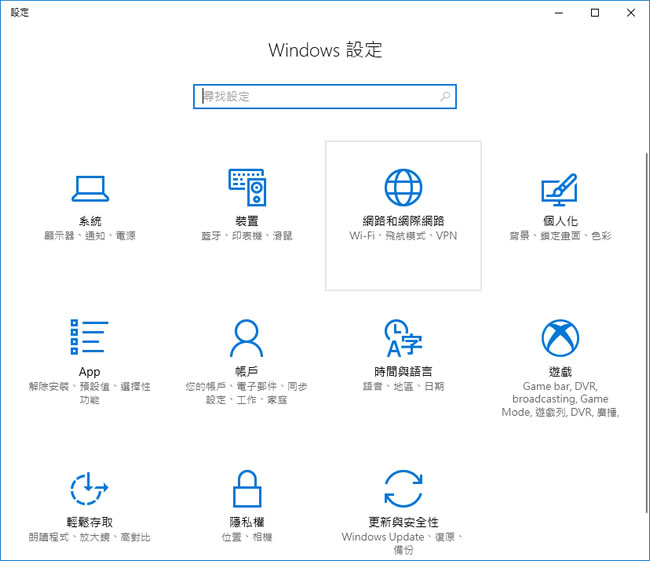Viewport: 650px width, 561px height.
Task: Click the 輕鬆存取 title text
Action: [90, 522]
